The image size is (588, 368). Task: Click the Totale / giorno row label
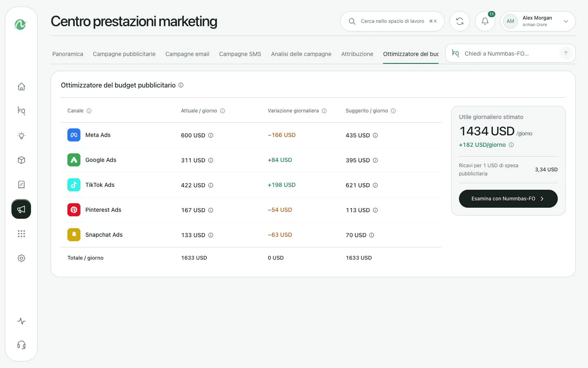85,258
